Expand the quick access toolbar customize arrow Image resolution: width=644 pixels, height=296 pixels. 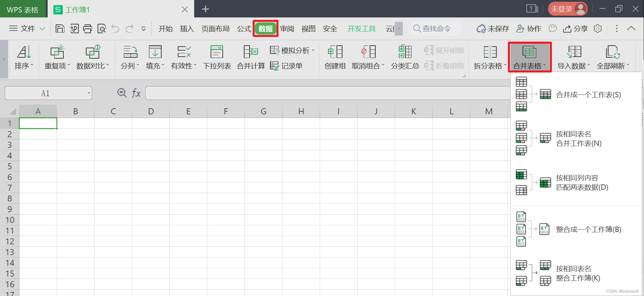point(144,29)
